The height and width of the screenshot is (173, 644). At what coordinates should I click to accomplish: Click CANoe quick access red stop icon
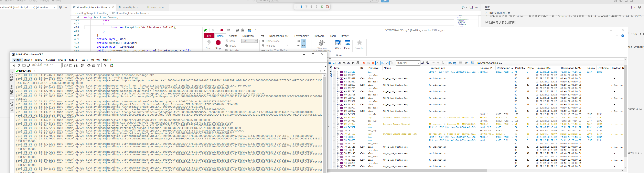pos(222,30)
